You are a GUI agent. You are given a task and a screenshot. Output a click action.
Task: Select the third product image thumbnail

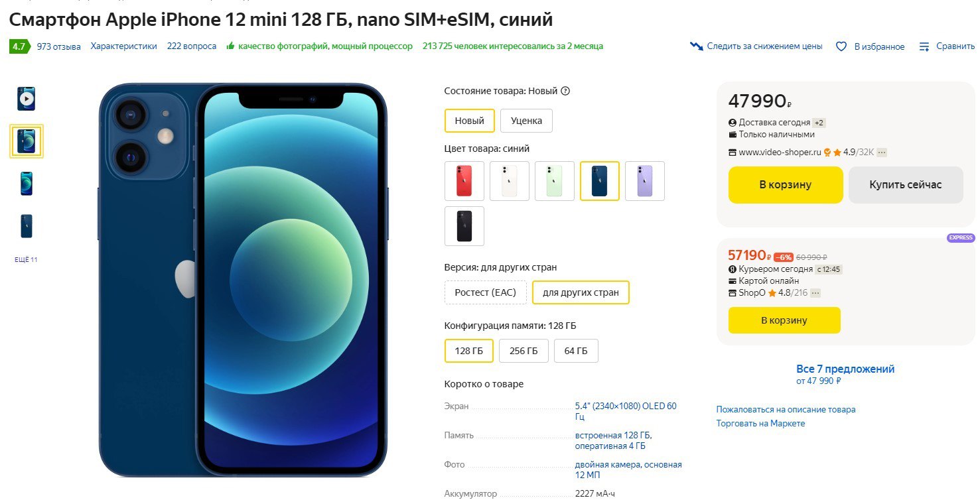[26, 184]
